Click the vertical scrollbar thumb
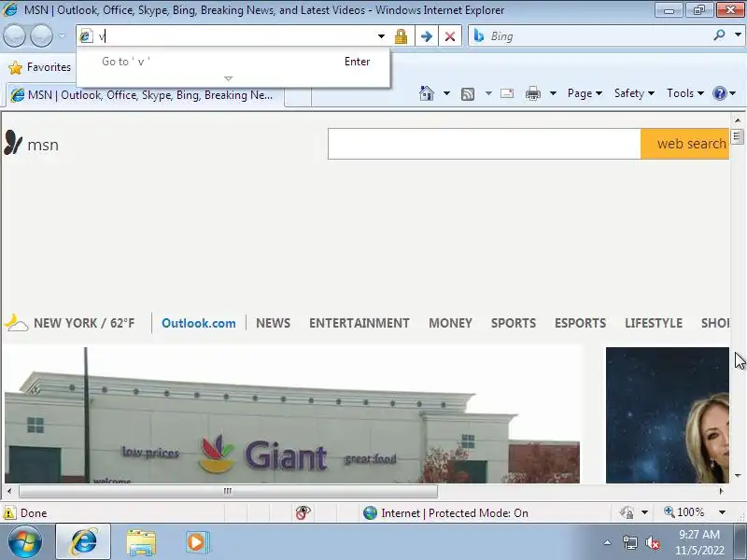This screenshot has height=560, width=747. click(738, 136)
